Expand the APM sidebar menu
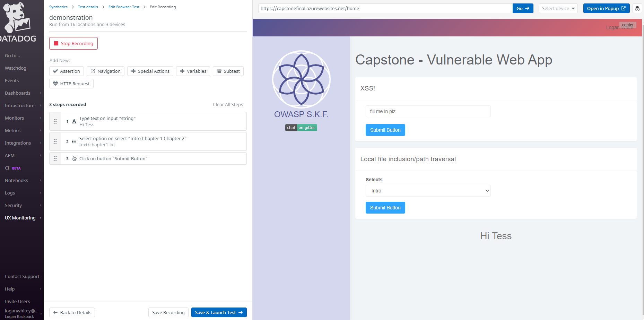The width and height of the screenshot is (644, 320). [x=21, y=155]
